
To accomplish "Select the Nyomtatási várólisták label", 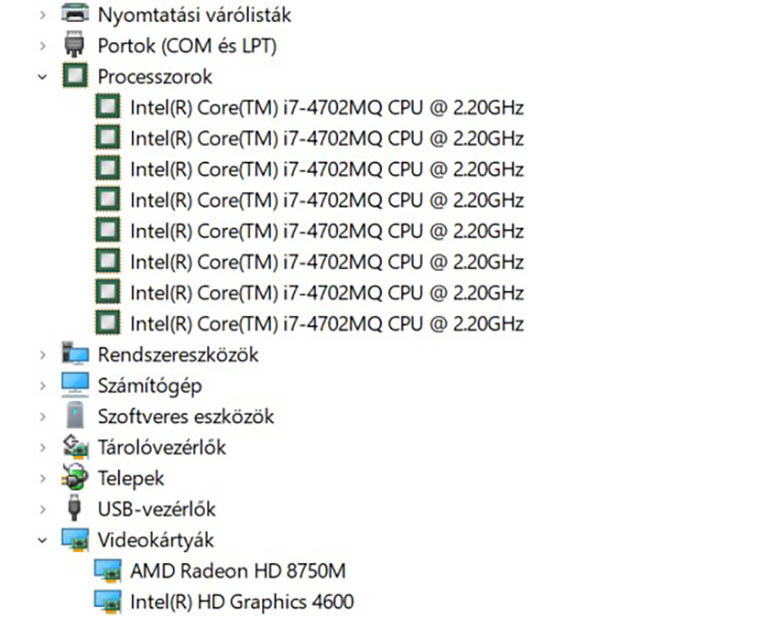I will tap(194, 15).
